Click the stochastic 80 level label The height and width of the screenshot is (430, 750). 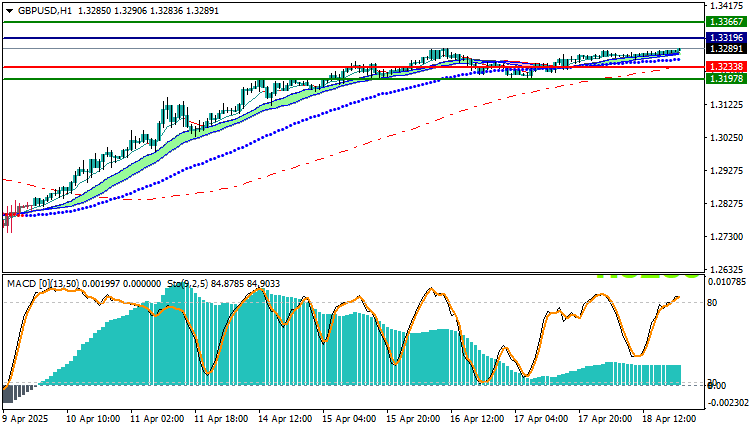point(712,302)
